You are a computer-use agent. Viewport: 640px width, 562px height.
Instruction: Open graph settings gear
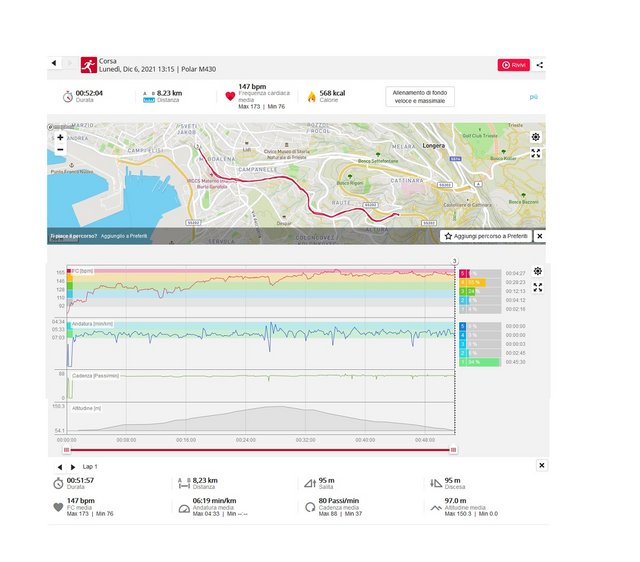coord(538,271)
